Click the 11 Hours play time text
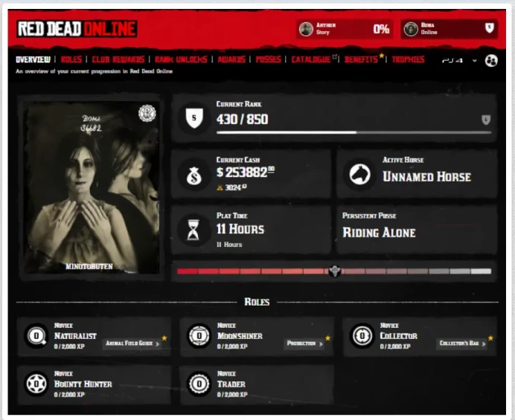The height and width of the screenshot is (420, 515). coord(240,229)
